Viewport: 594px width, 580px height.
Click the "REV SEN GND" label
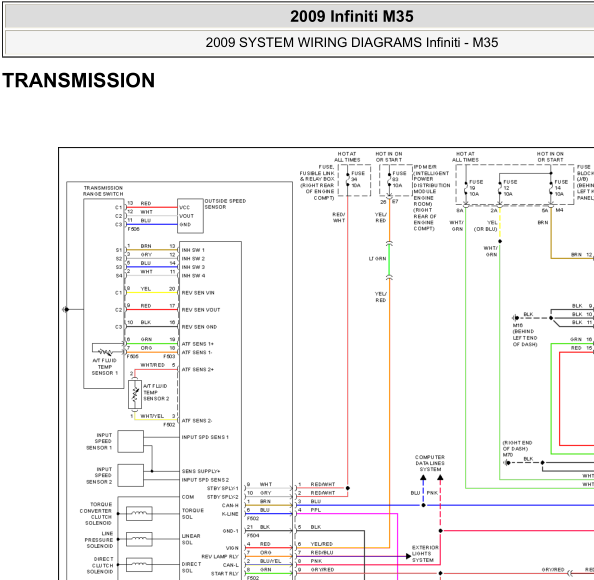coord(199,327)
